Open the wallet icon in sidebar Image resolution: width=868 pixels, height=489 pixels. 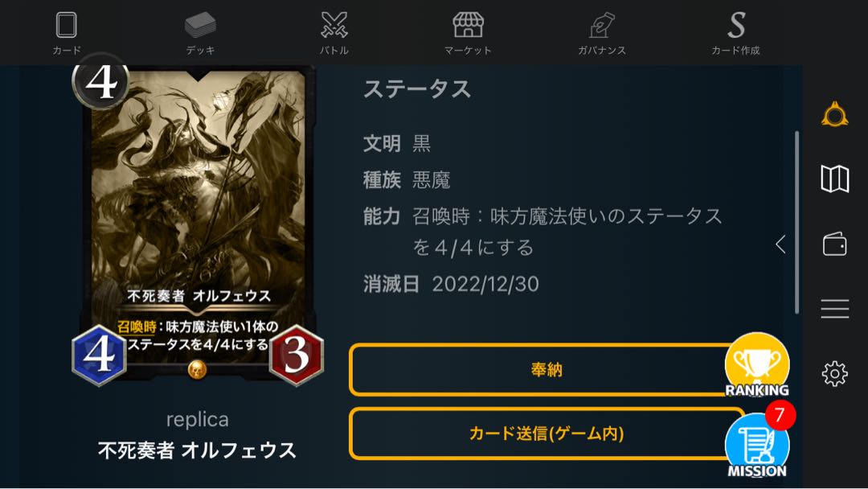click(x=835, y=244)
